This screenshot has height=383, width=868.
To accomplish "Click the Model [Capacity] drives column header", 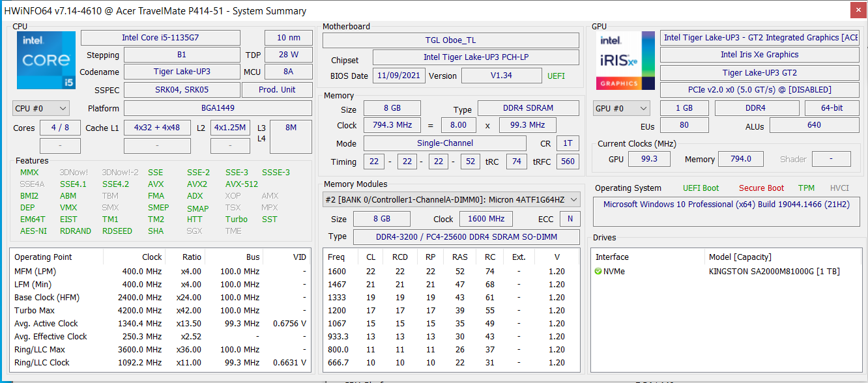I will pyautogui.click(x=740, y=257).
